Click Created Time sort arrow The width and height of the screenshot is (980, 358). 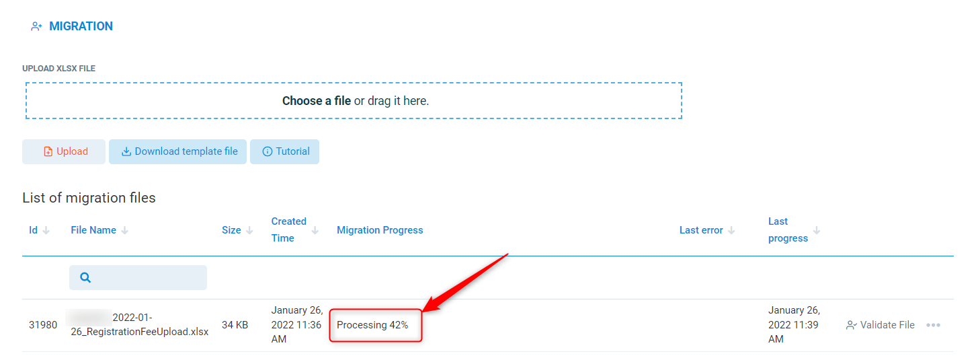[315, 230]
